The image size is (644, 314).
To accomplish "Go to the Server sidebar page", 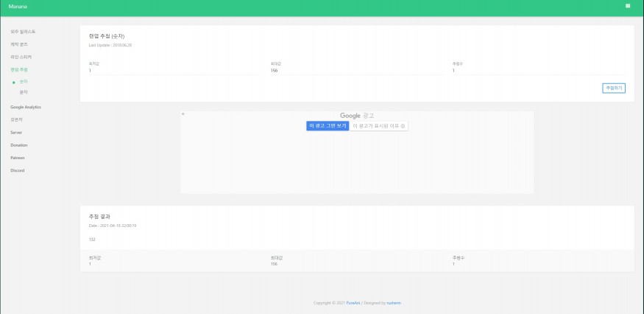I will [16, 132].
